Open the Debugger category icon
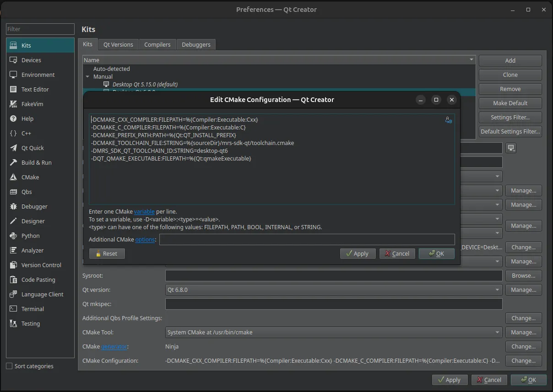553x392 pixels. tap(13, 206)
